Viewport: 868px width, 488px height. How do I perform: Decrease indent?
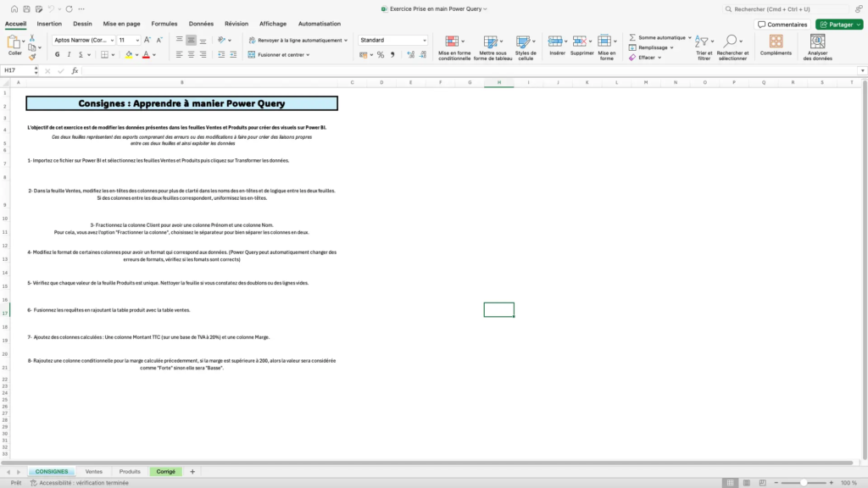pyautogui.click(x=221, y=55)
